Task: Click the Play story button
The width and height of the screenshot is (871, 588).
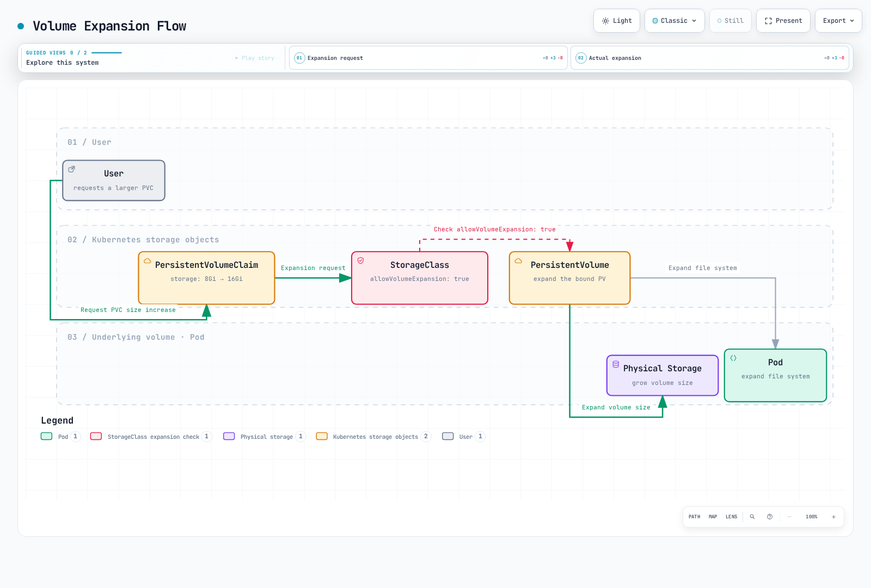Action: (x=255, y=58)
